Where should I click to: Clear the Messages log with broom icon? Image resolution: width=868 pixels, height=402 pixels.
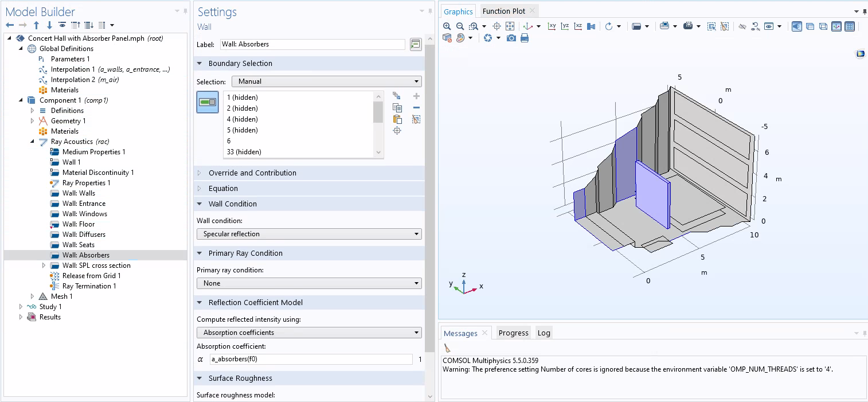[x=447, y=348]
